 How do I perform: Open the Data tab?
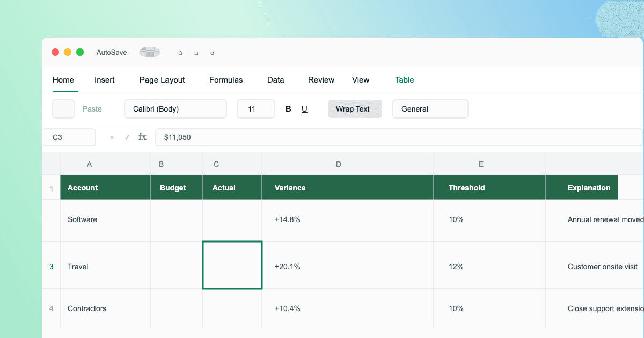[x=276, y=80]
